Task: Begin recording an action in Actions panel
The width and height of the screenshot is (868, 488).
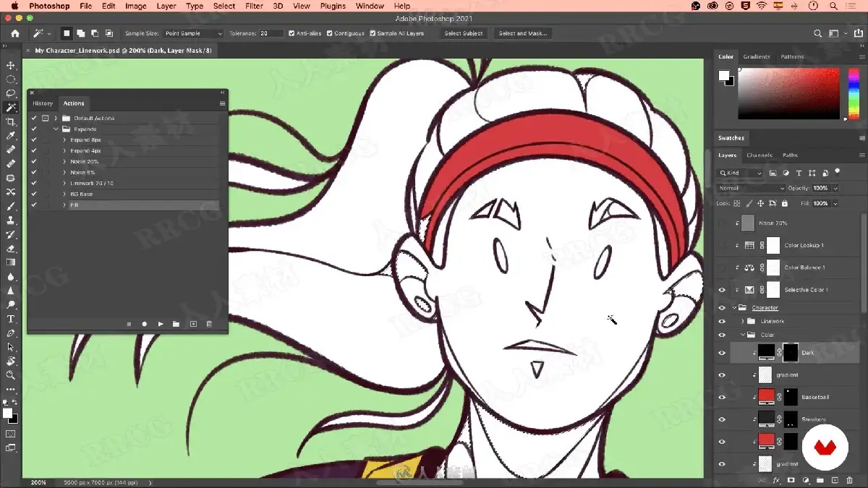Action: point(145,324)
